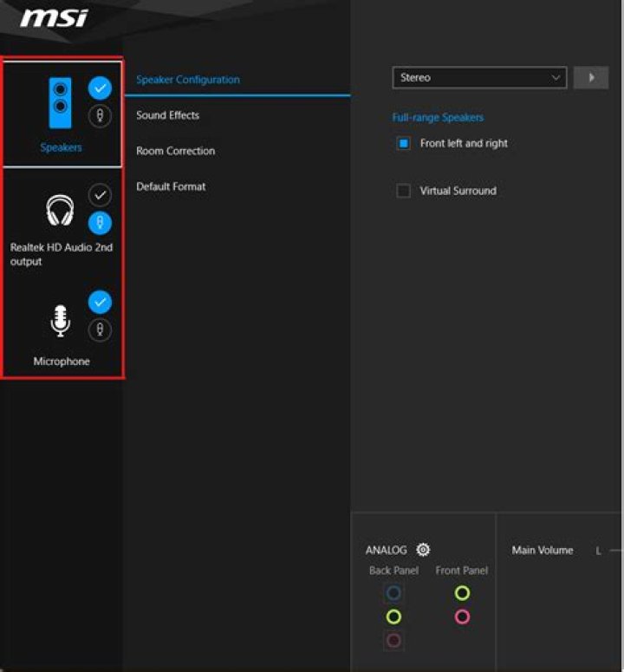The height and width of the screenshot is (672, 624).
Task: Go to the Default Format tab
Action: 171,186
